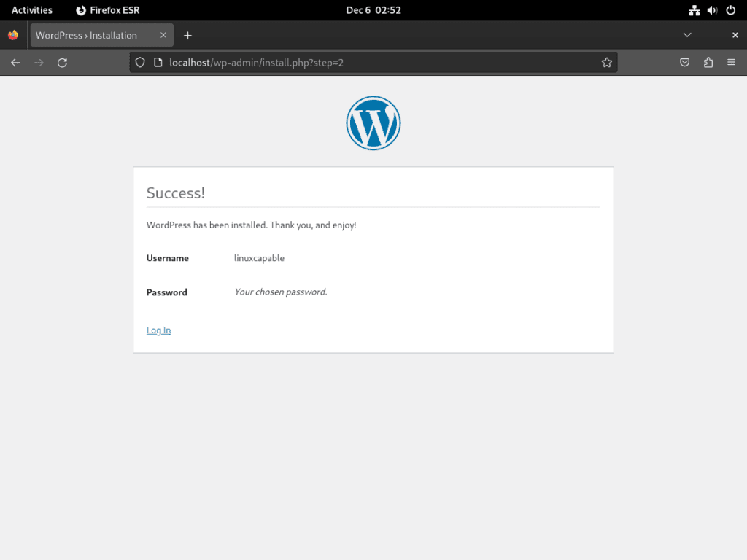Click the WordPress logo above the panel
The height and width of the screenshot is (560, 747).
point(373,122)
